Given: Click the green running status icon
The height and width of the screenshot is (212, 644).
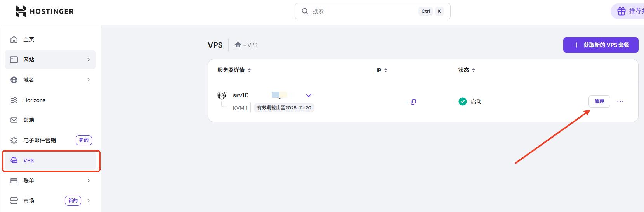Looking at the screenshot, I should [462, 102].
